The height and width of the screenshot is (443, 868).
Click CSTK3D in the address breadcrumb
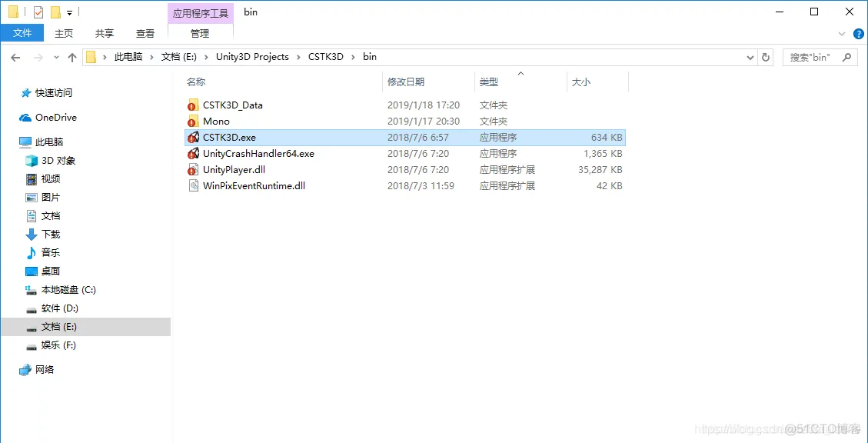tap(325, 57)
